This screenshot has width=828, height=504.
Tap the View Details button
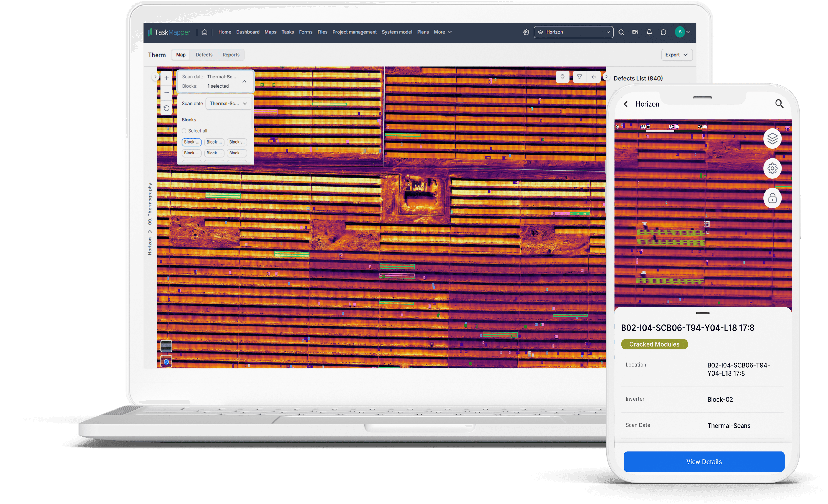coord(704,462)
